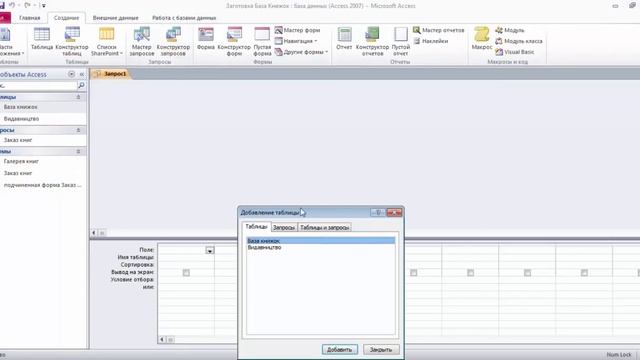
Task: Click Конструктор запросов icon
Action: 173,41
